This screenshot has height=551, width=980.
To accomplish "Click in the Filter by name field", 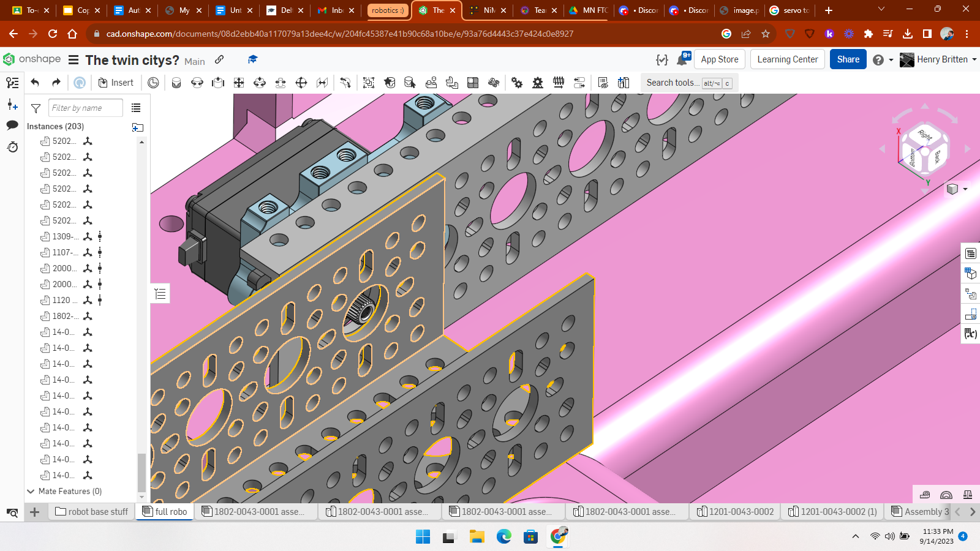I will coord(85,108).
